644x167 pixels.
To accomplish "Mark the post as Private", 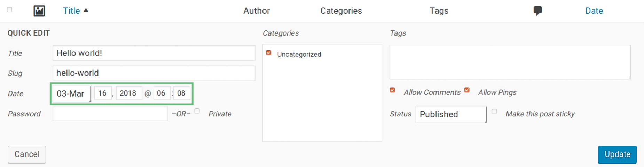I will [x=197, y=111].
